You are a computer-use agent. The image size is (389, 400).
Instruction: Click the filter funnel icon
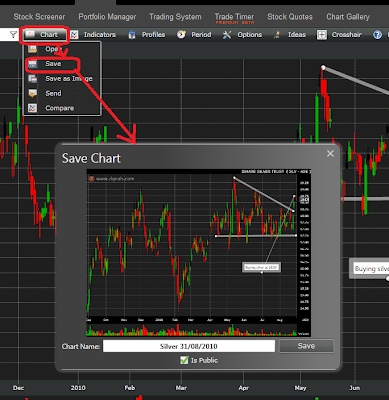click(x=13, y=34)
